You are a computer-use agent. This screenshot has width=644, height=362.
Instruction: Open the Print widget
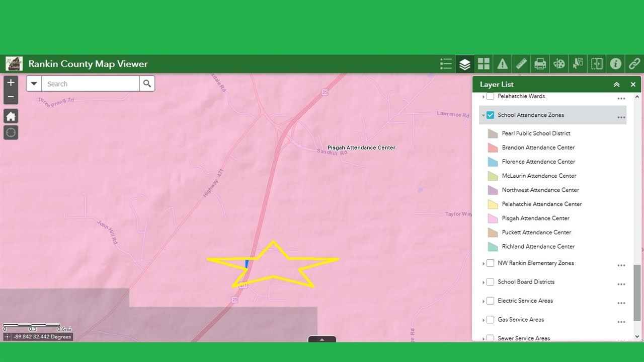click(540, 64)
